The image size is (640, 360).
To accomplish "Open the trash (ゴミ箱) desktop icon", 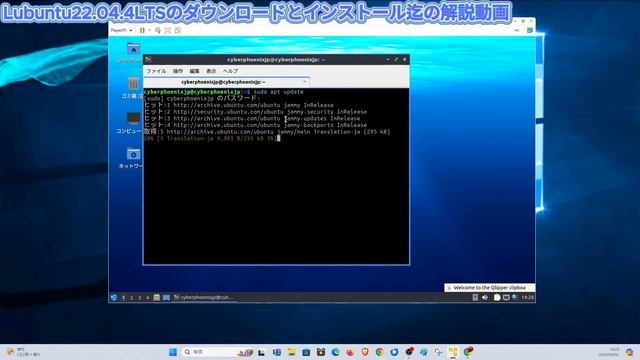I will coord(133,84).
